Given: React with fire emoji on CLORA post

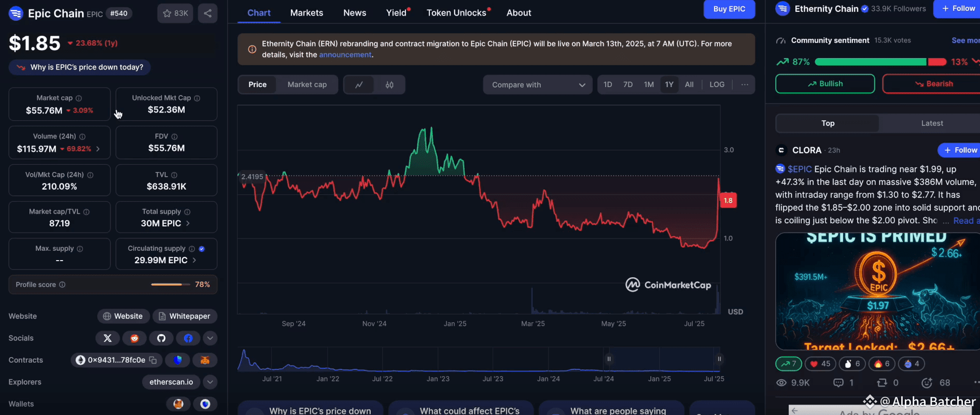Looking at the screenshot, I should click(882, 364).
